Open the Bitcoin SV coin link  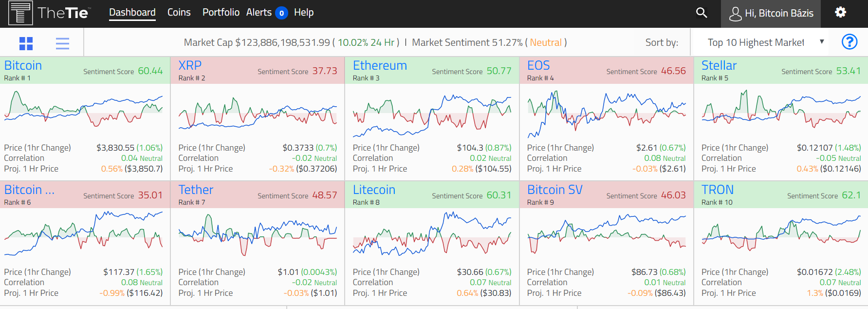tap(554, 190)
